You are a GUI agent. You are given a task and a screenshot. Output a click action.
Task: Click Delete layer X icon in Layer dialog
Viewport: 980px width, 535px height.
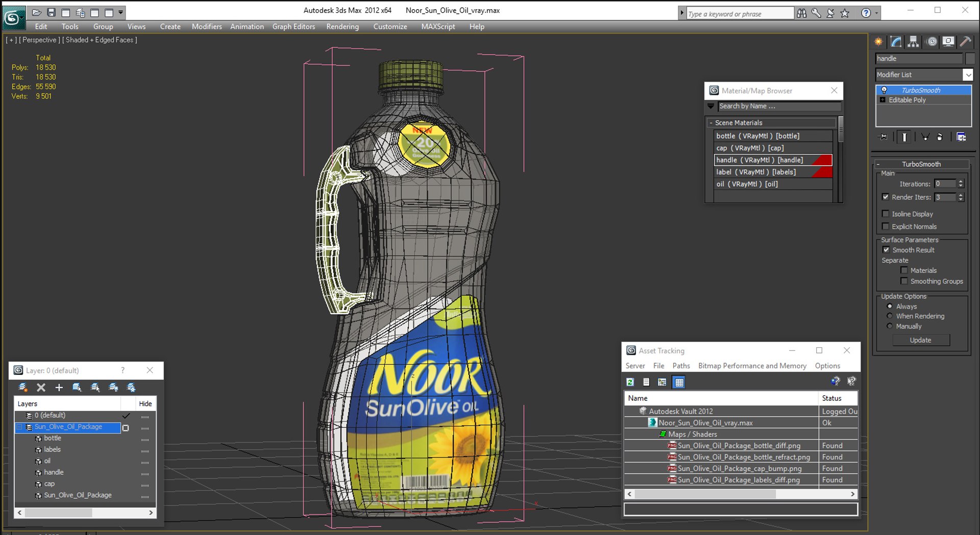(41, 388)
